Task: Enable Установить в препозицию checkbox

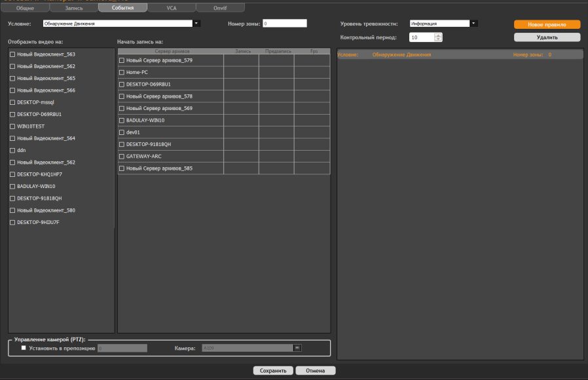Action: (x=24, y=348)
